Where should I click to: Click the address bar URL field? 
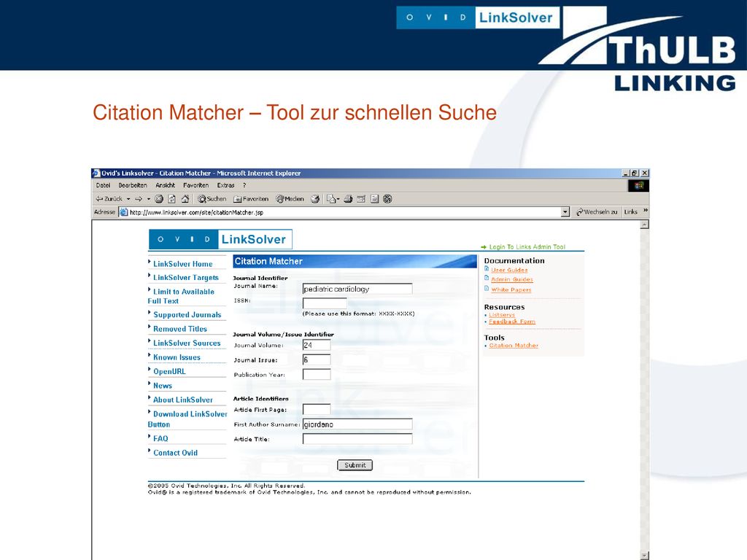[344, 212]
